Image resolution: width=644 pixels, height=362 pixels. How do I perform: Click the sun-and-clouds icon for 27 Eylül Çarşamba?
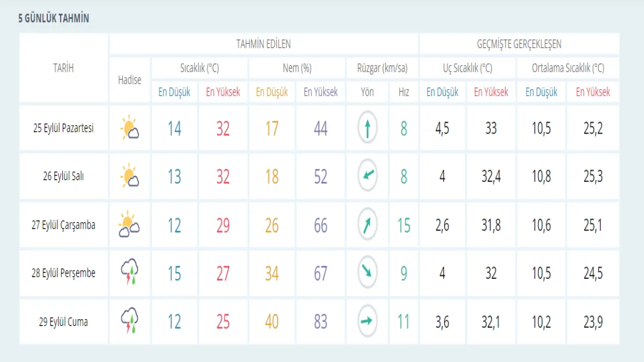[x=129, y=225]
